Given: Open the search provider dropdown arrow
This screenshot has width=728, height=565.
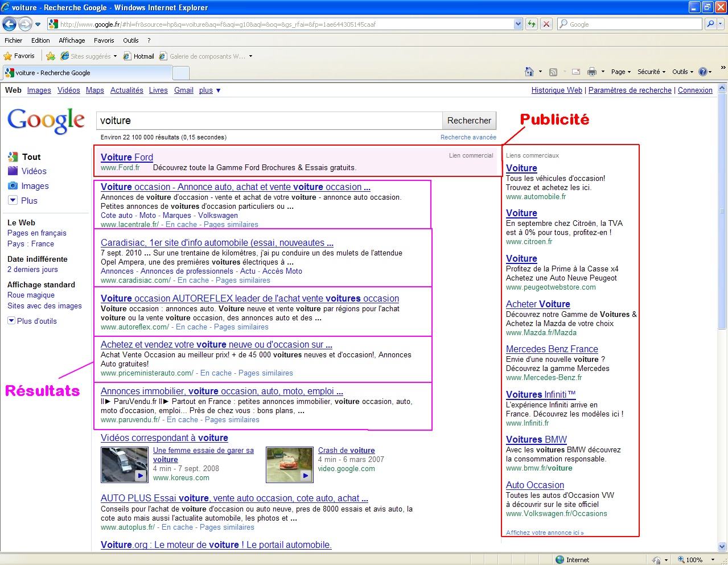Looking at the screenshot, I should pos(721,24).
